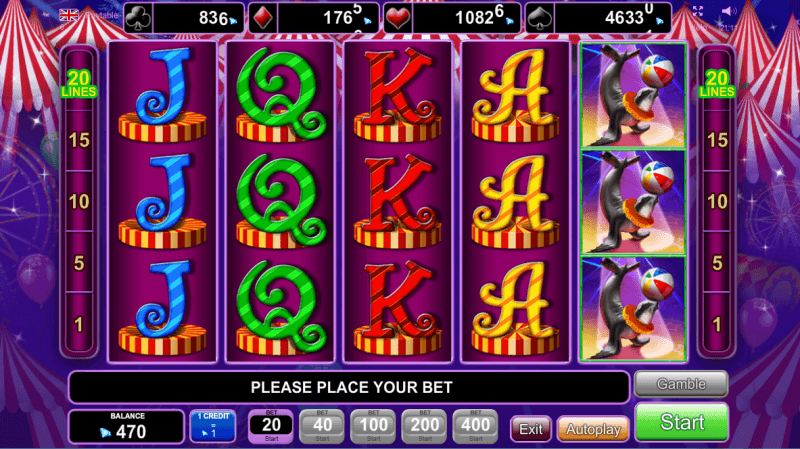The height and width of the screenshot is (449, 800).
Task: Click the green Start button
Action: click(682, 422)
